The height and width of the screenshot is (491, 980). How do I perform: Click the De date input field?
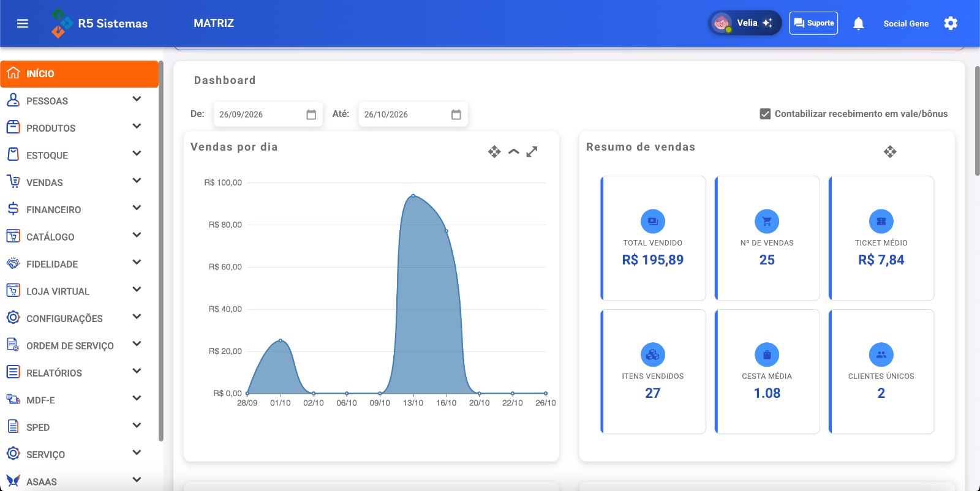click(268, 114)
